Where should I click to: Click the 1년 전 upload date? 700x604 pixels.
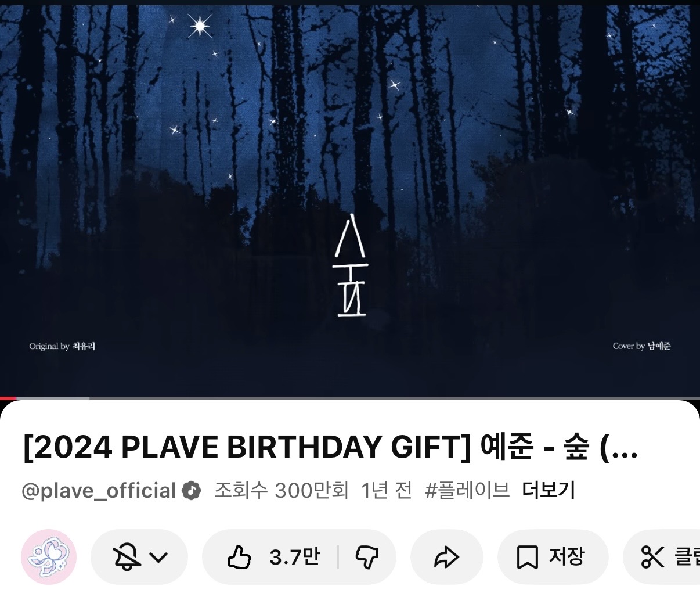387,490
